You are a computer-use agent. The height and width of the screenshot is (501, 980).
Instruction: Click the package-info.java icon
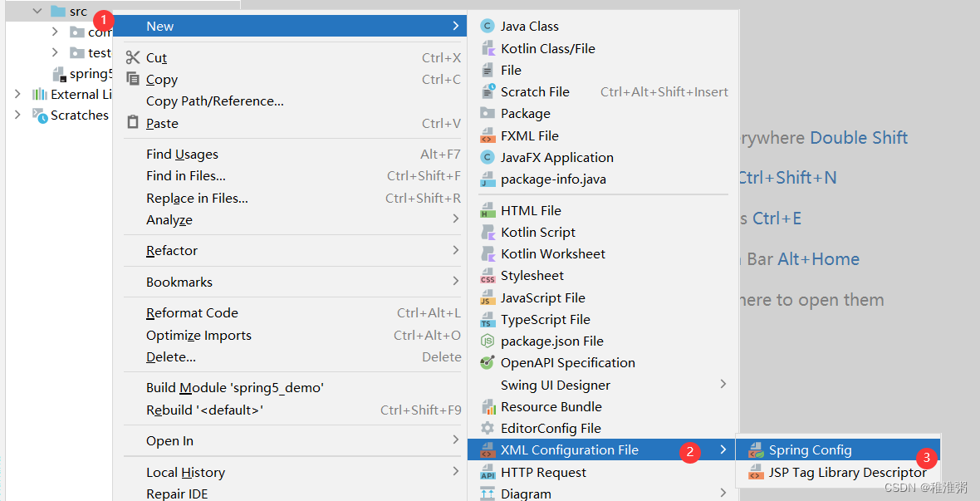488,179
